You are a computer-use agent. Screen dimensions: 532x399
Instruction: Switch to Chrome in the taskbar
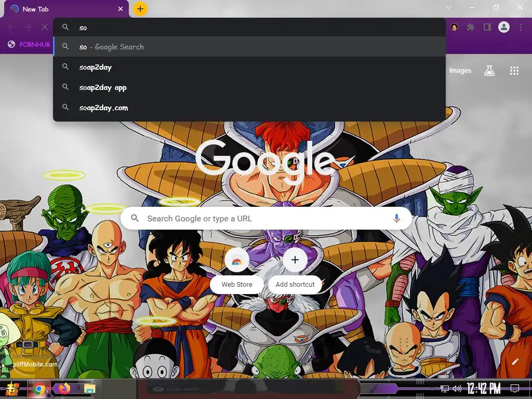click(38, 389)
